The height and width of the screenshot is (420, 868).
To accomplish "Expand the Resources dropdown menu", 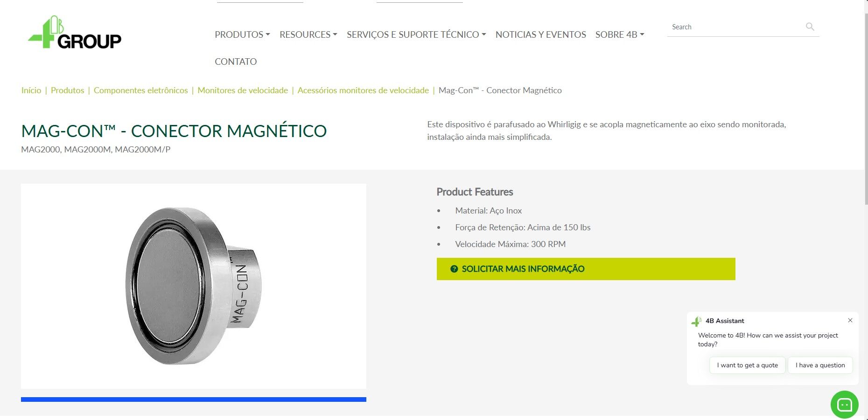I will point(308,34).
